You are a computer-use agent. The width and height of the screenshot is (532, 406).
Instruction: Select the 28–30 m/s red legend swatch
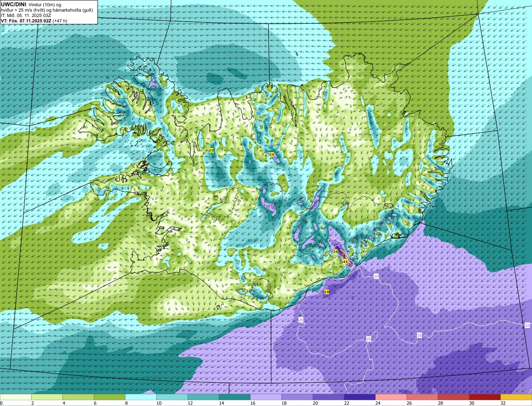(x=454, y=397)
